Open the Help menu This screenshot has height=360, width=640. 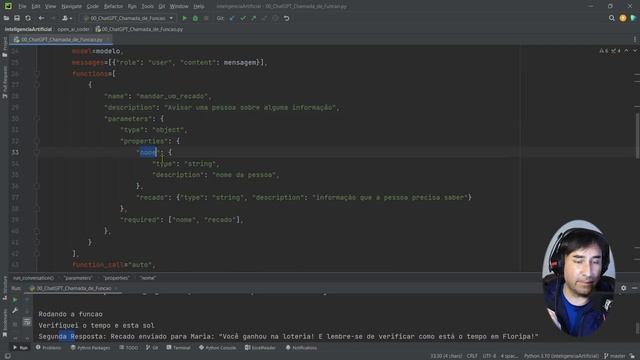click(x=199, y=7)
